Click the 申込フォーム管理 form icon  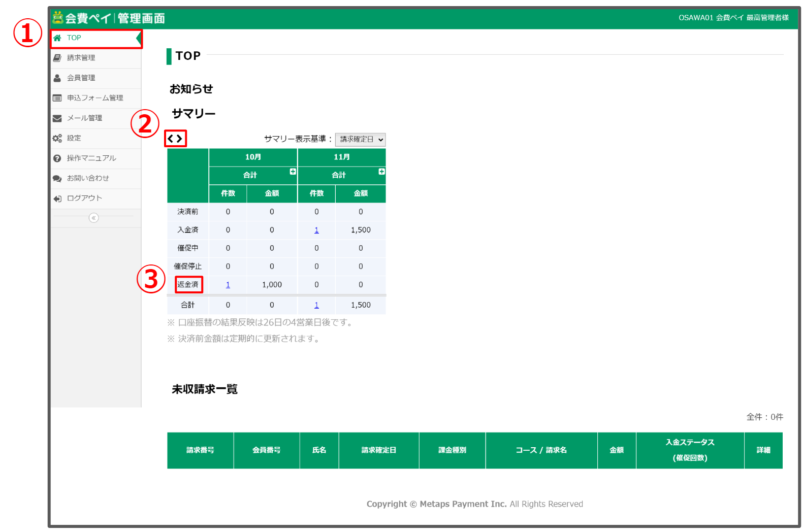point(57,98)
